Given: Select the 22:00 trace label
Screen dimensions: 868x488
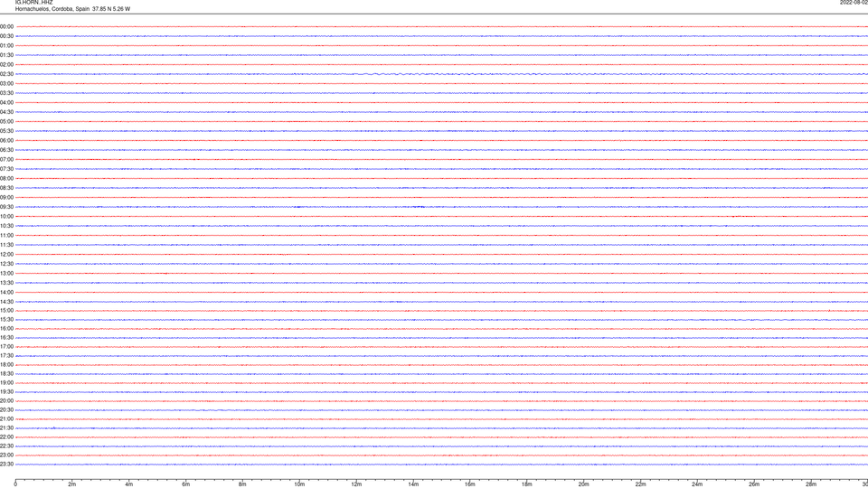Looking at the screenshot, I should click(x=6, y=437).
